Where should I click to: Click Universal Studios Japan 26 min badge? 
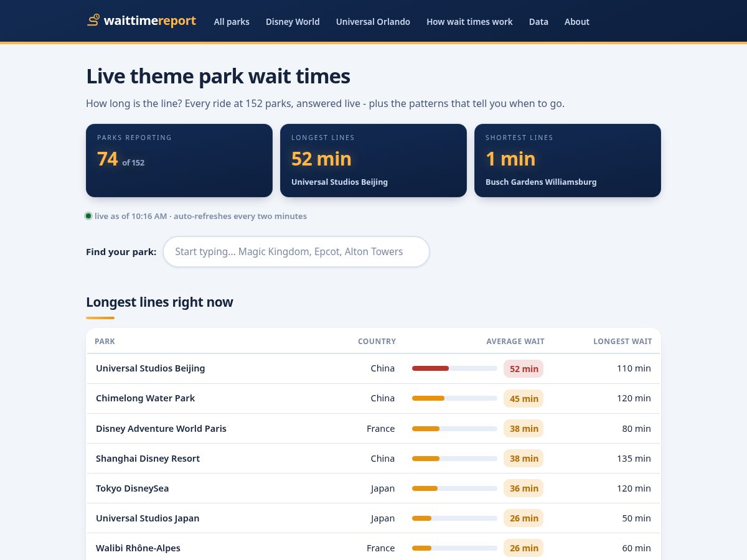click(x=524, y=518)
